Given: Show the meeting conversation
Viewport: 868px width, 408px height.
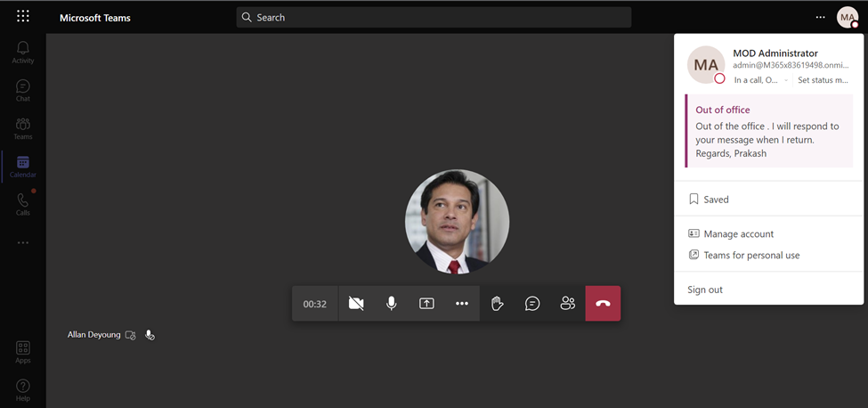Looking at the screenshot, I should tap(532, 304).
